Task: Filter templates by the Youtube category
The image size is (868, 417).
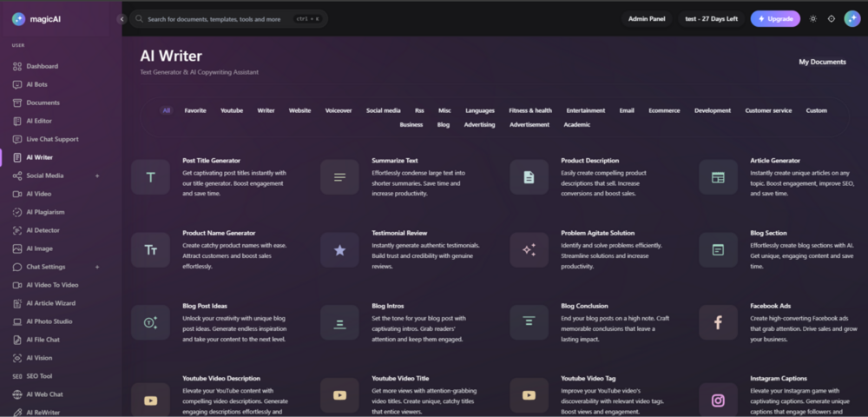Action: coord(232,110)
